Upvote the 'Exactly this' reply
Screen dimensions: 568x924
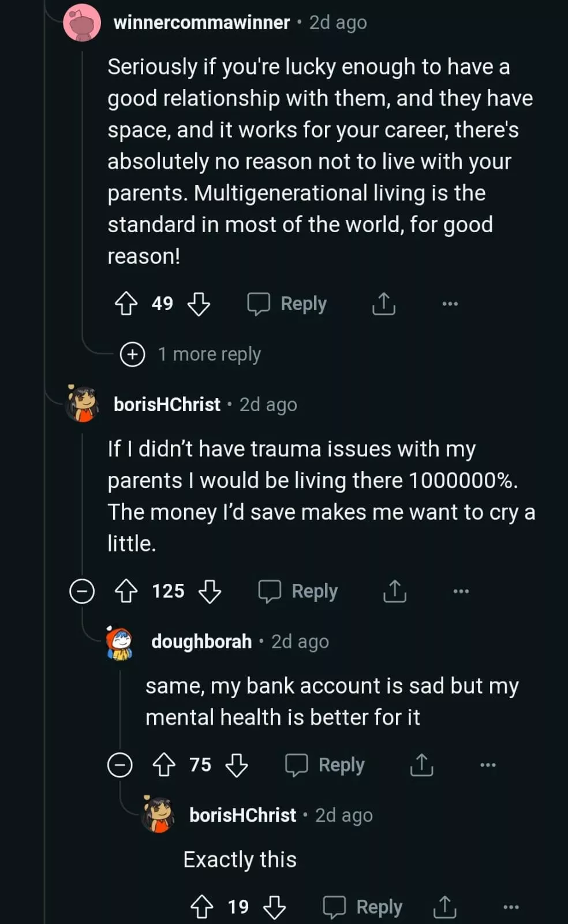(201, 907)
